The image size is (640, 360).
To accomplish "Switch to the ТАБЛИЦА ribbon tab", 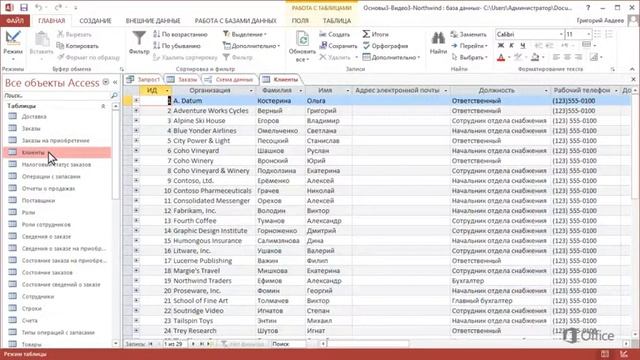I will tap(337, 20).
